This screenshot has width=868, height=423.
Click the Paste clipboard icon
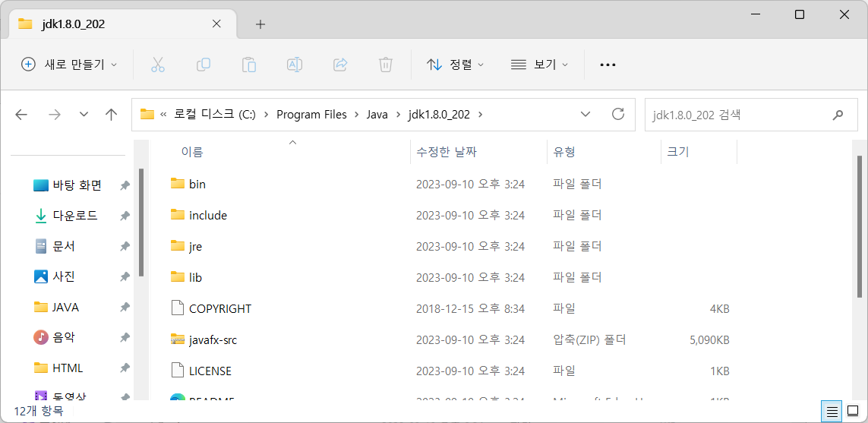click(249, 65)
